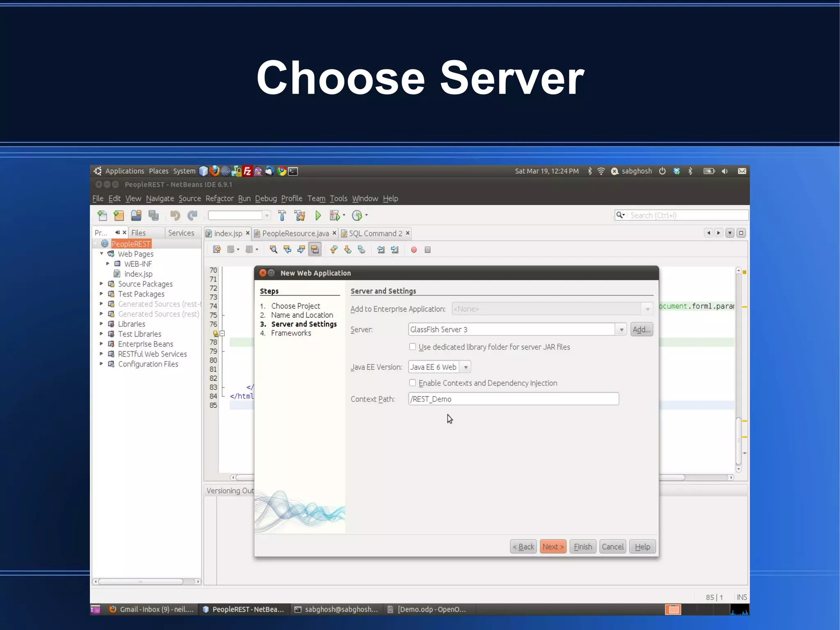Collapse the Web Pages tree node
This screenshot has height=630, width=840.
point(101,254)
